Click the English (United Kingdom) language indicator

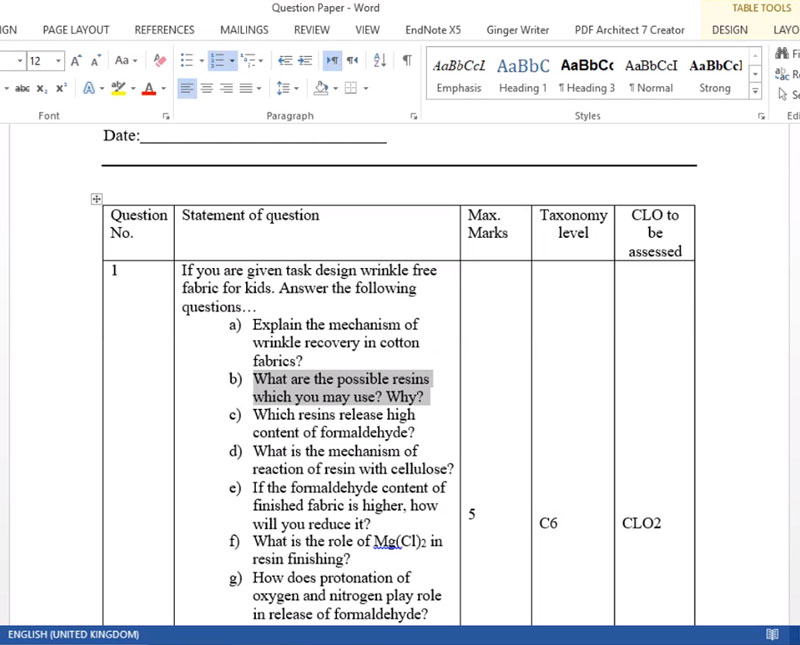coord(74,635)
